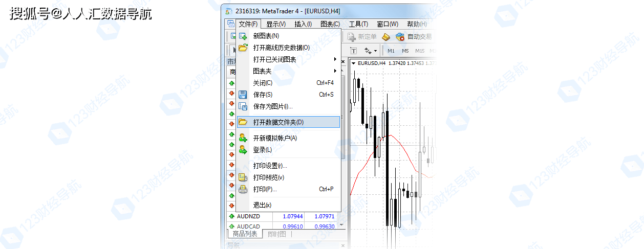Select 保存为图片(i)... menu entry

pyautogui.click(x=288, y=106)
